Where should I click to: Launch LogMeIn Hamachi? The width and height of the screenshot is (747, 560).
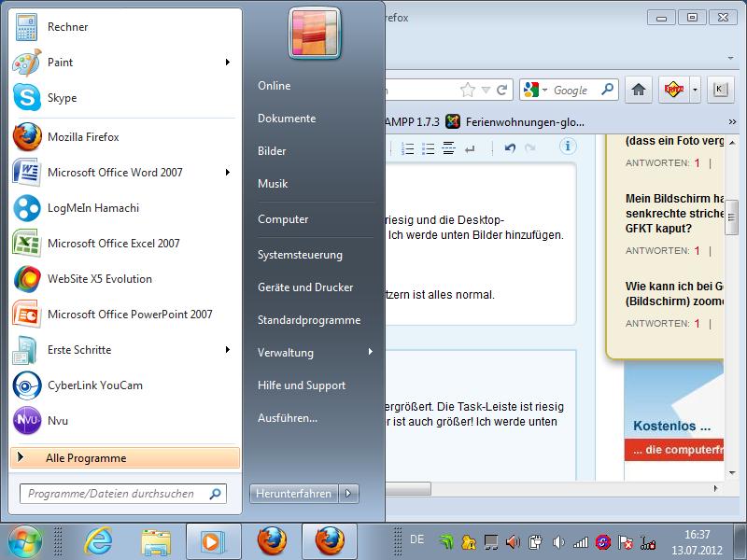click(x=125, y=207)
